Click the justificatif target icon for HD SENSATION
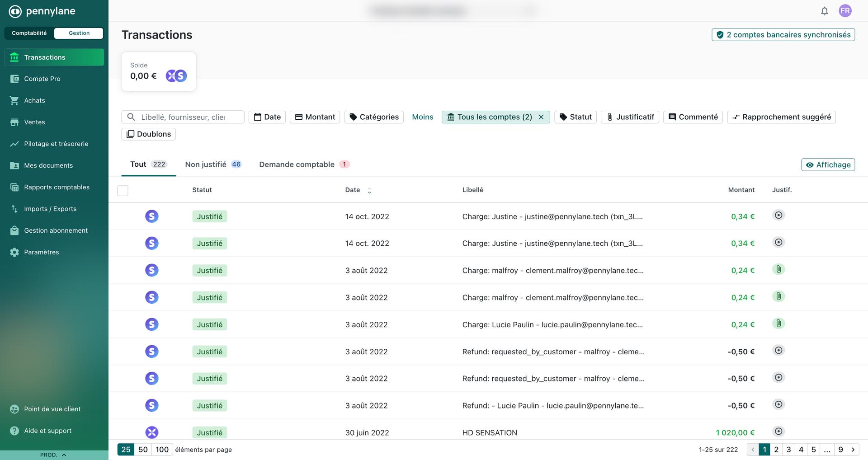 pyautogui.click(x=778, y=432)
